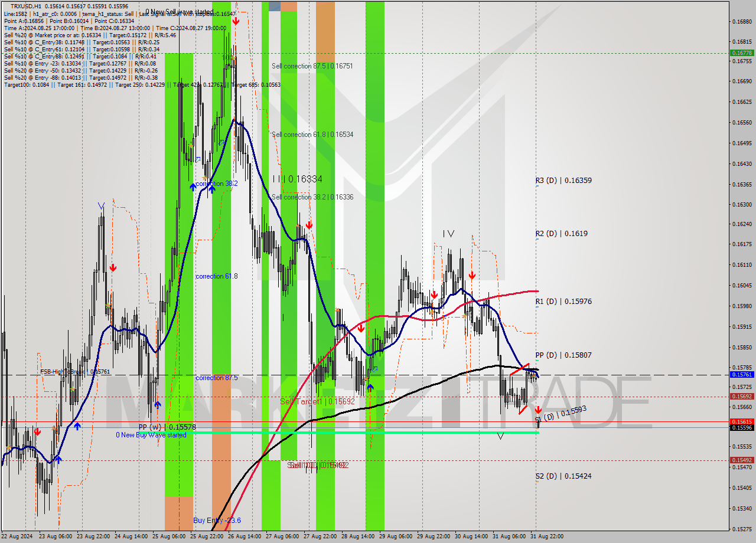Click the 'Sell %10 @ C_Entry61' info line
This screenshot has height=543, width=756.
point(82,49)
